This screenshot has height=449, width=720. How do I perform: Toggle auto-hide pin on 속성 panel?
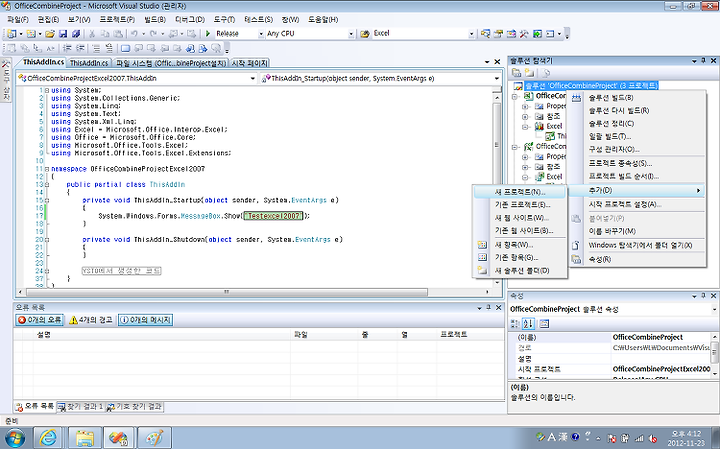[703, 296]
